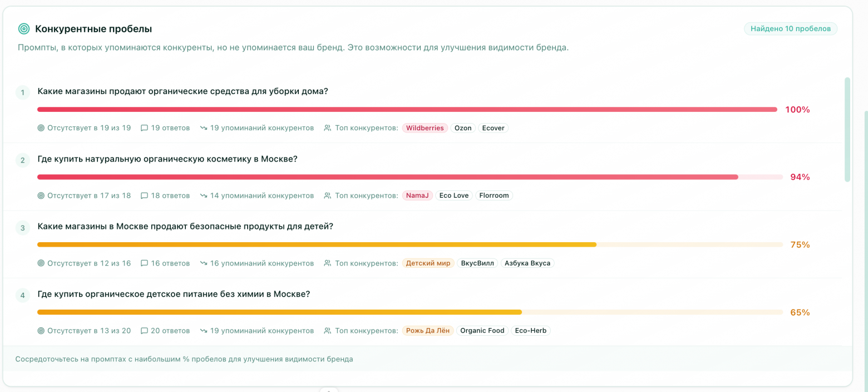Image resolution: width=868 pixels, height=392 pixels.
Task: Click the number 3 badge of the third prompt
Action: (x=23, y=228)
